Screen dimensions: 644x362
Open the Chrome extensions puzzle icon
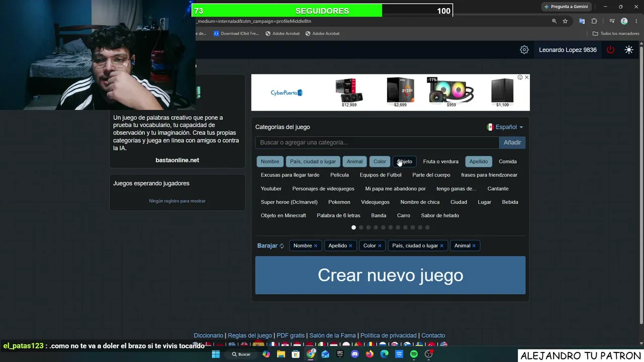click(594, 21)
